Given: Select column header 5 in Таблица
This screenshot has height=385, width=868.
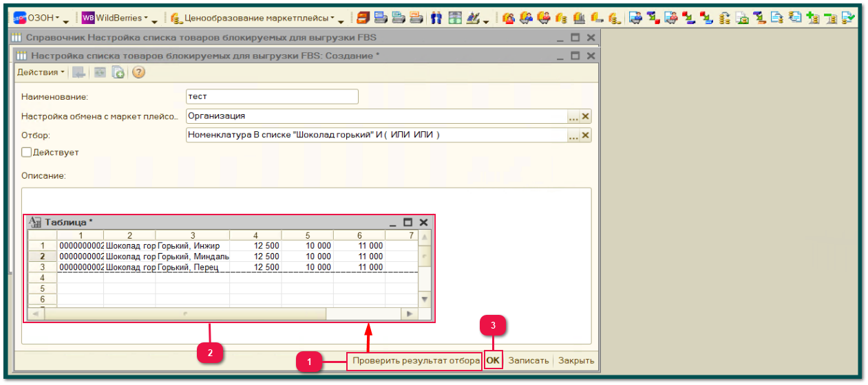Looking at the screenshot, I should tap(308, 235).
